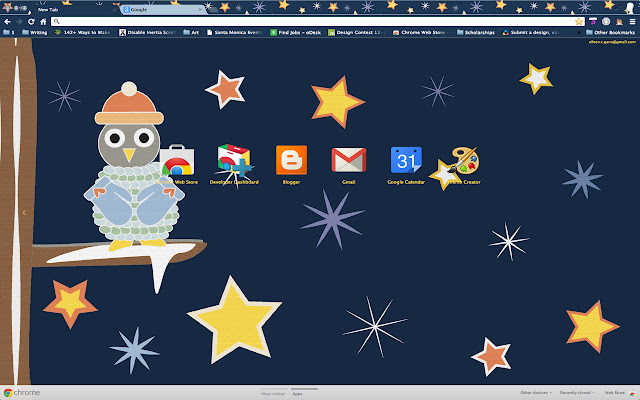Click the Web Store bag icon at bottom right

point(633,393)
